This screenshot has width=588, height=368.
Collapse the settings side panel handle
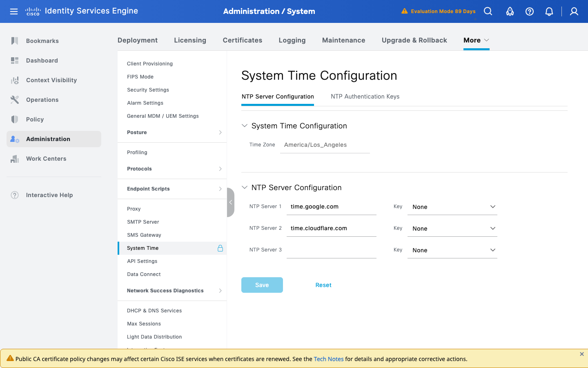231,202
